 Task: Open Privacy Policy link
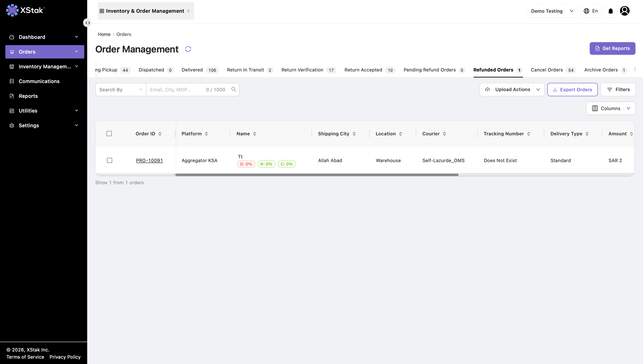click(x=65, y=357)
